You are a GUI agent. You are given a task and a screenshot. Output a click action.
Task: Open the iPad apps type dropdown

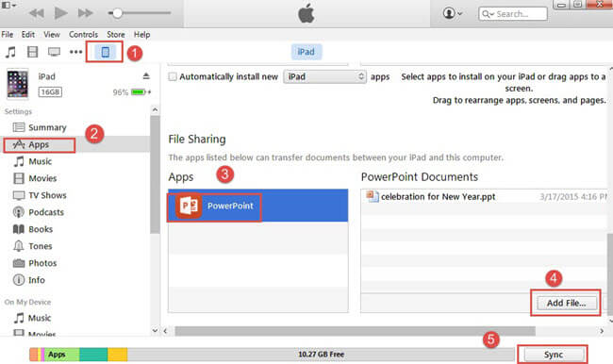(x=324, y=76)
